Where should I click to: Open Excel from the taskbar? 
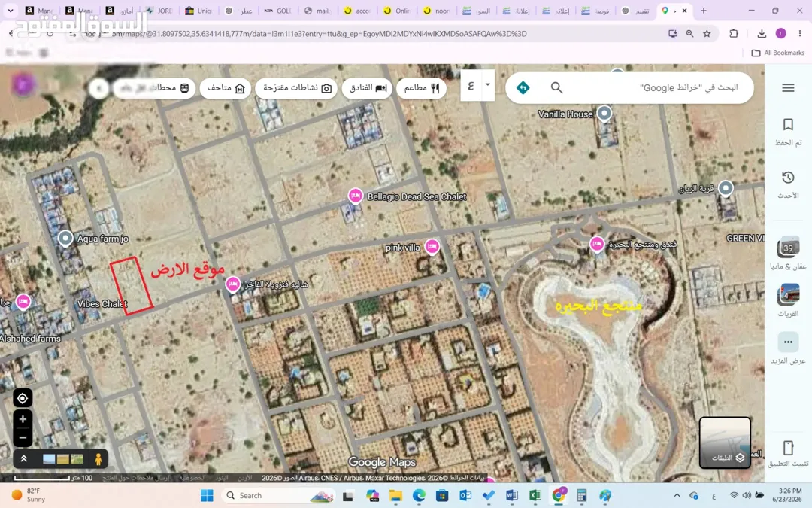[535, 495]
